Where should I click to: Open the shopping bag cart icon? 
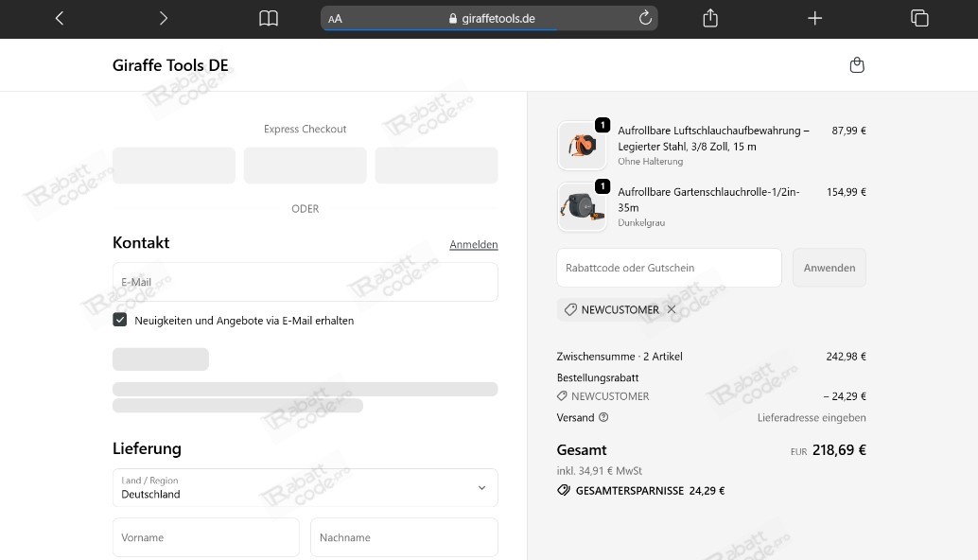[x=857, y=65]
